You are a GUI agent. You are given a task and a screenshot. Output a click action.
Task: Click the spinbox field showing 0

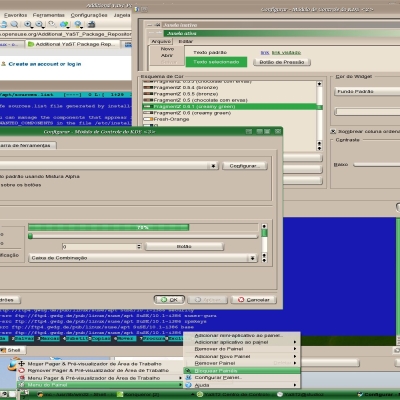99,247
